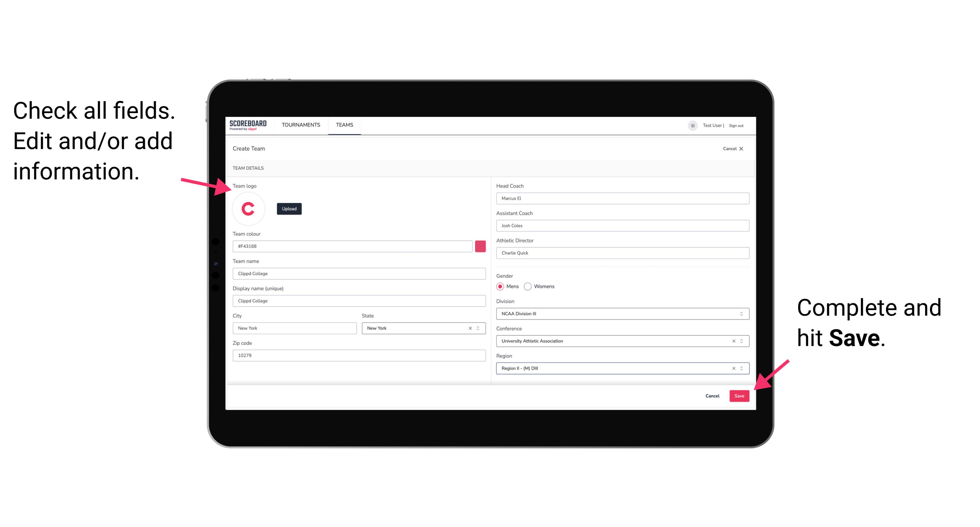This screenshot has height=527, width=980.
Task: Click the Upload button for team logo
Action: [289, 208]
